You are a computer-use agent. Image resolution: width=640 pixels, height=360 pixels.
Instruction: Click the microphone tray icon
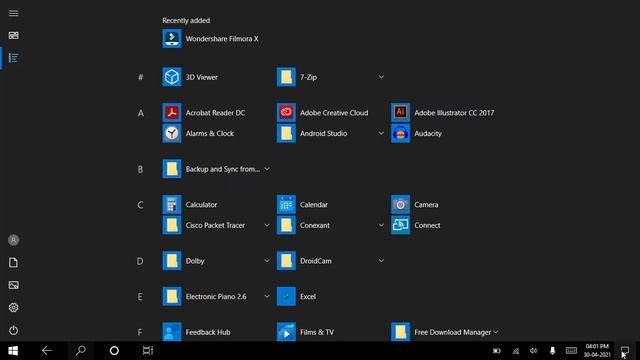552,351
